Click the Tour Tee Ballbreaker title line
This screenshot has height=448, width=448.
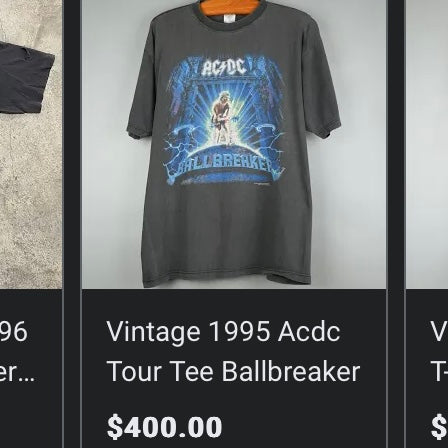click(233, 371)
